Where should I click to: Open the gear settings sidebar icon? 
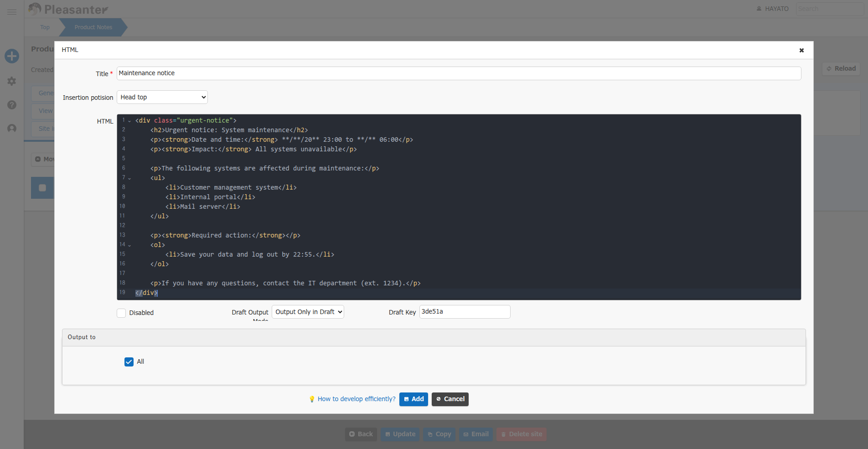click(x=12, y=81)
